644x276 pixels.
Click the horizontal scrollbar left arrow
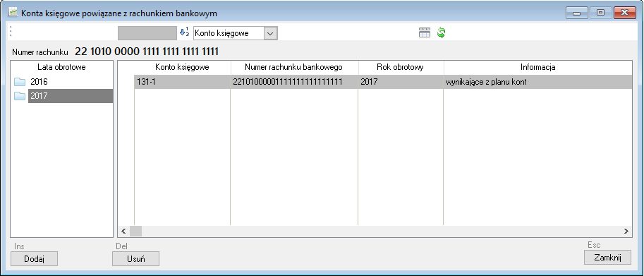(x=123, y=232)
